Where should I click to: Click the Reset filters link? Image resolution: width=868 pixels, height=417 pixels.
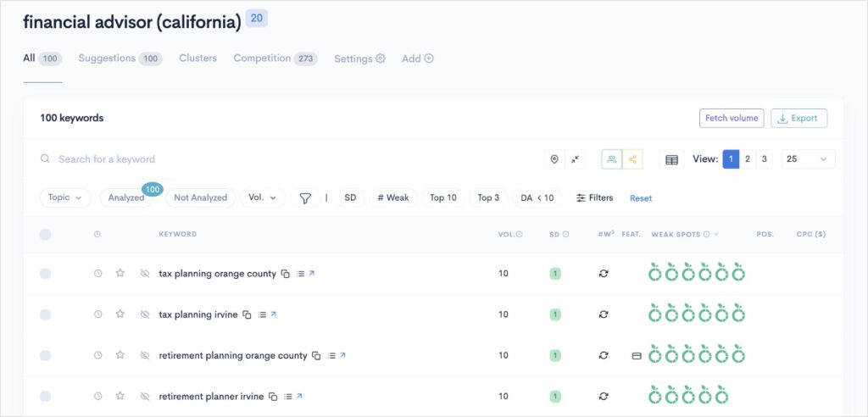click(x=641, y=198)
